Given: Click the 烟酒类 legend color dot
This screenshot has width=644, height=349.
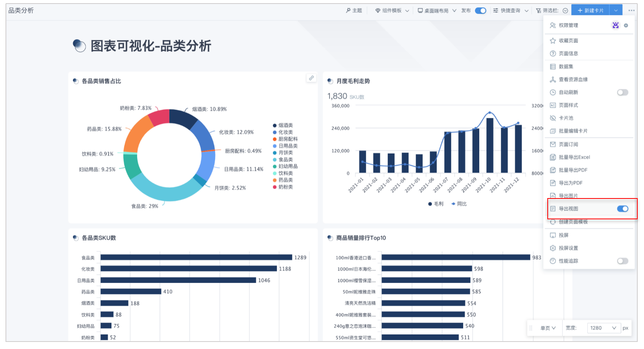Looking at the screenshot, I should point(275,125).
